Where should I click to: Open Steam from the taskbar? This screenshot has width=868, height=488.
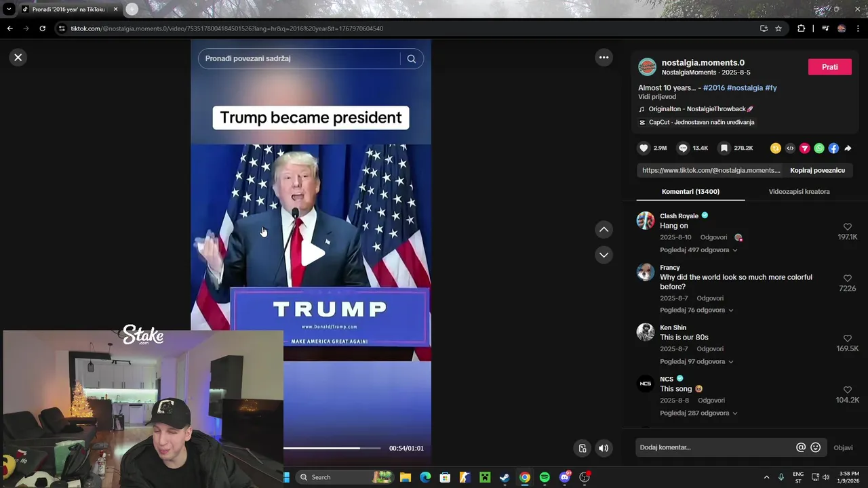[505, 477]
